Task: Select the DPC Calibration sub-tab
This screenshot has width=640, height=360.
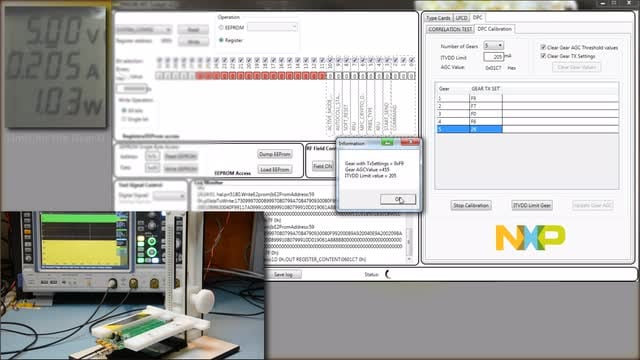Action: [494, 29]
